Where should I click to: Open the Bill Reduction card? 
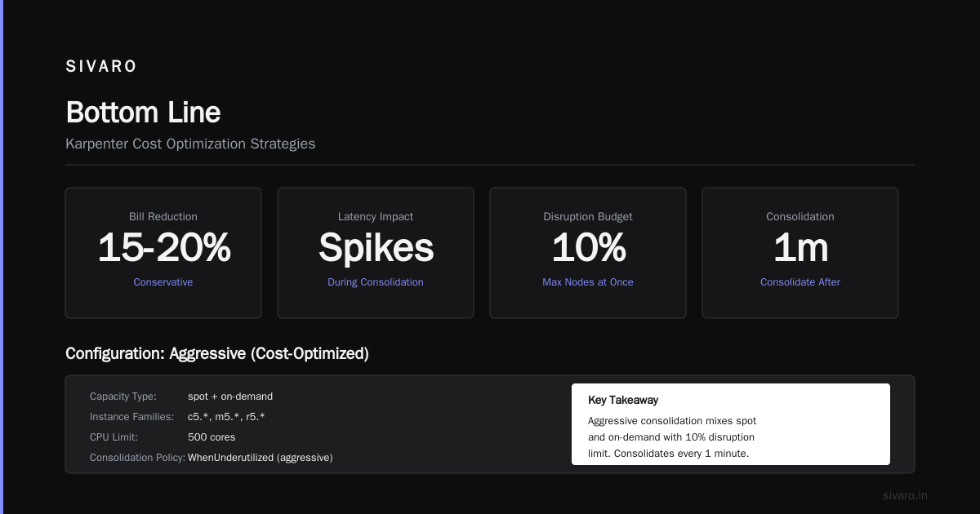tap(163, 253)
